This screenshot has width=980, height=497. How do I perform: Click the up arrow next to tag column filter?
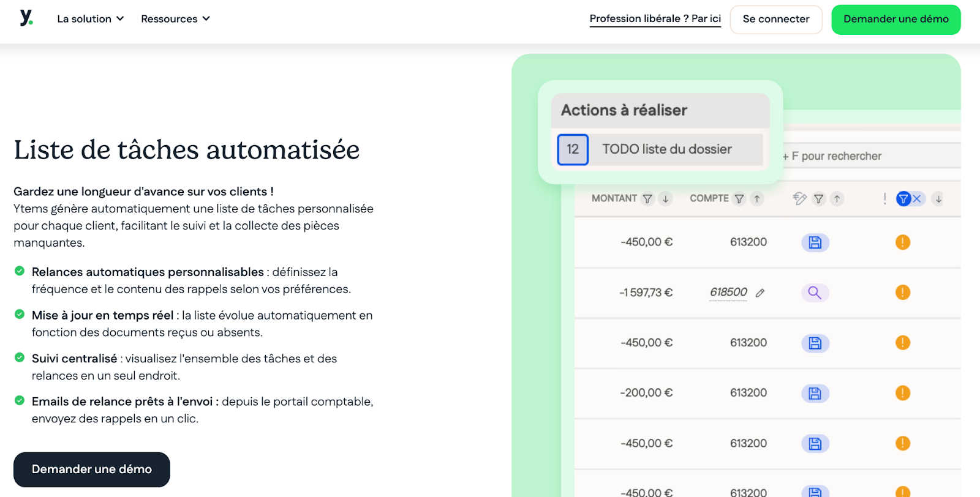(837, 199)
